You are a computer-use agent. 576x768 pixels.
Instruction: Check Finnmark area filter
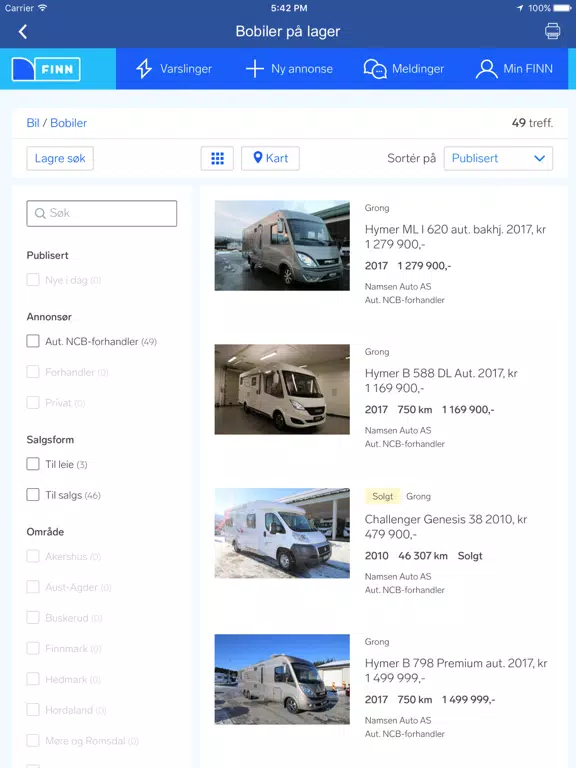(33, 648)
